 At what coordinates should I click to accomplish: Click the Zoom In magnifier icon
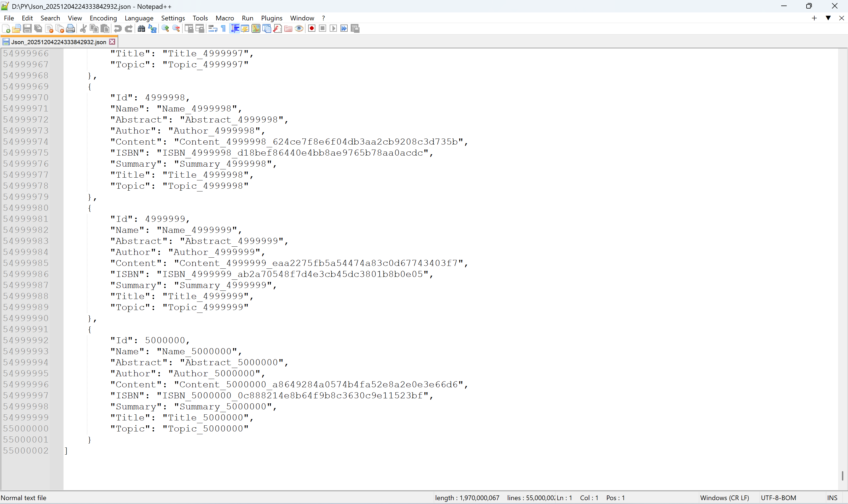pos(165,28)
